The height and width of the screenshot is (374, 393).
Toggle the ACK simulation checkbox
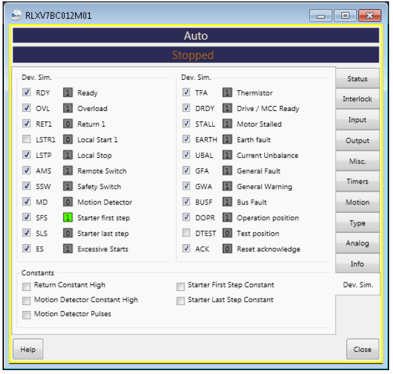[x=186, y=248]
